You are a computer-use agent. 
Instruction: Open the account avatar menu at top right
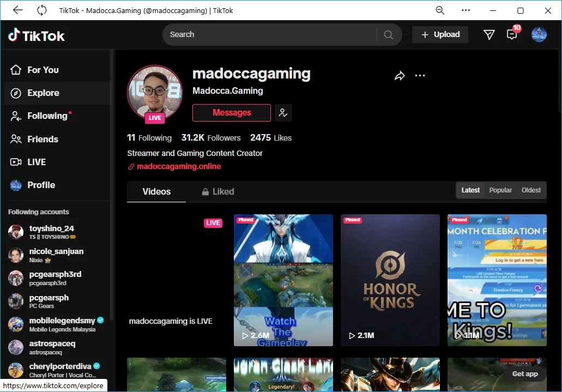coord(539,34)
